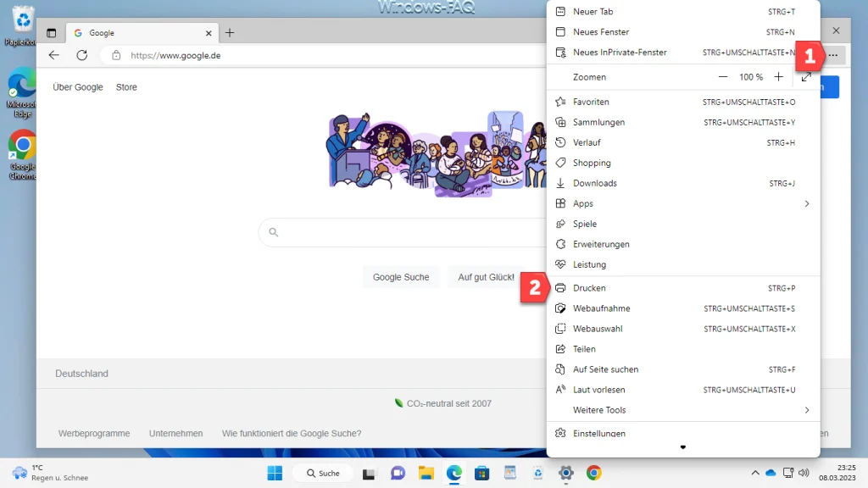This screenshot has height=488, width=868.
Task: Open the Microsoft Edge desktop shortcut
Action: [22, 93]
